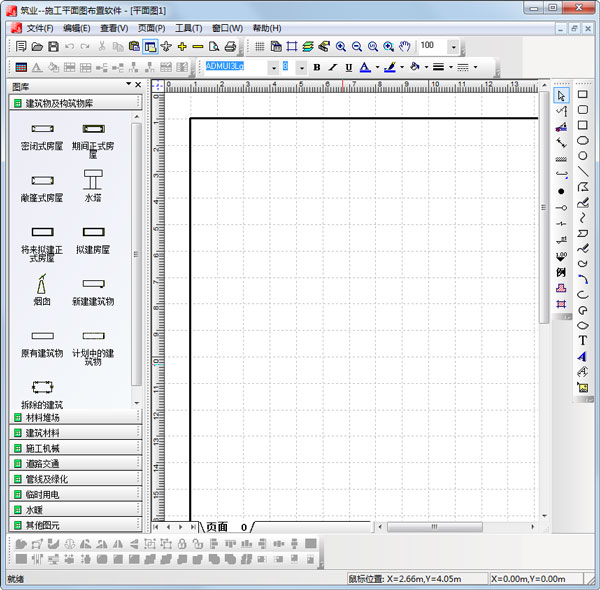
Task: Select the Text T tool
Action: point(582,341)
